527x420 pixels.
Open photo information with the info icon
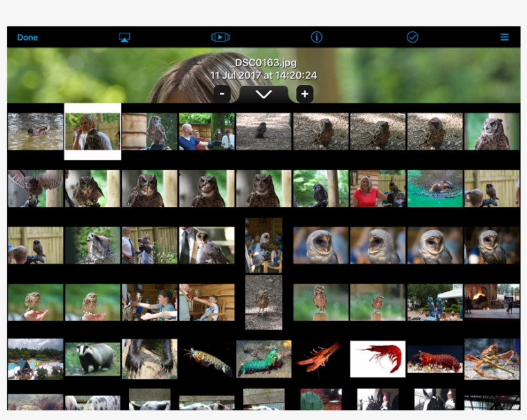(315, 37)
